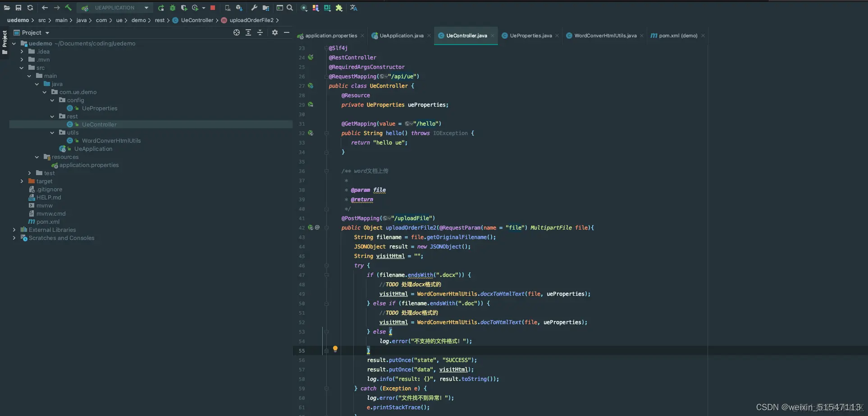The image size is (868, 416).
Task: Expand all nodes in the Project panel
Action: click(248, 32)
